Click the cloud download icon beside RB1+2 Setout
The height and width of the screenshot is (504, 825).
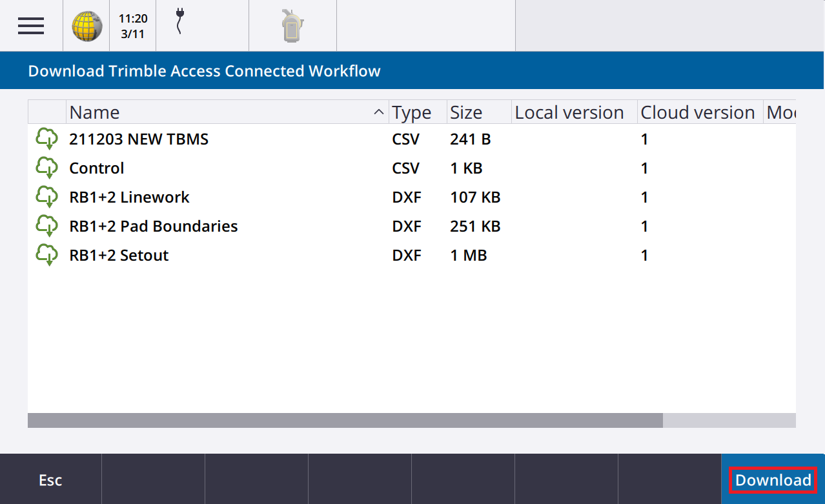pyautogui.click(x=46, y=255)
